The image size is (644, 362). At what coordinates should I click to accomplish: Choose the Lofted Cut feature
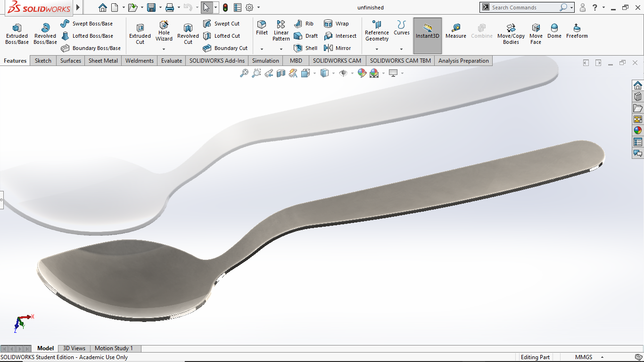[x=222, y=36]
